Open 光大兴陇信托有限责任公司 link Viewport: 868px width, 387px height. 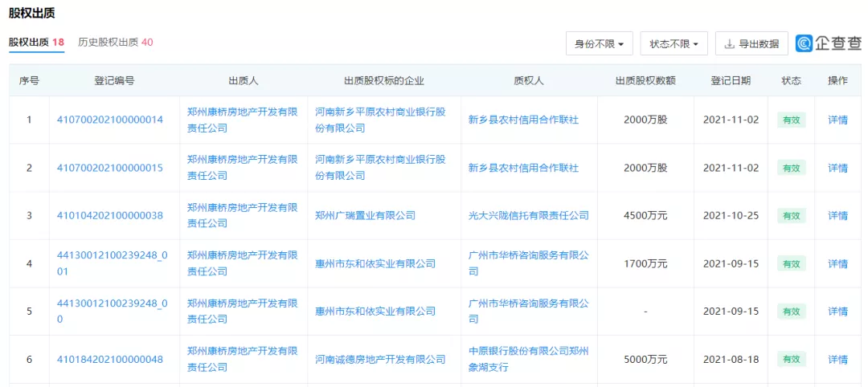[529, 216]
